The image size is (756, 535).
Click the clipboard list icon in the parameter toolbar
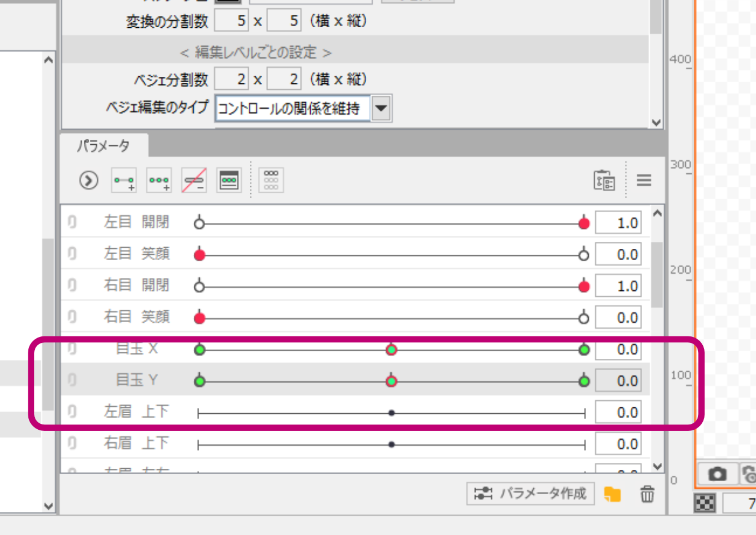(x=604, y=180)
